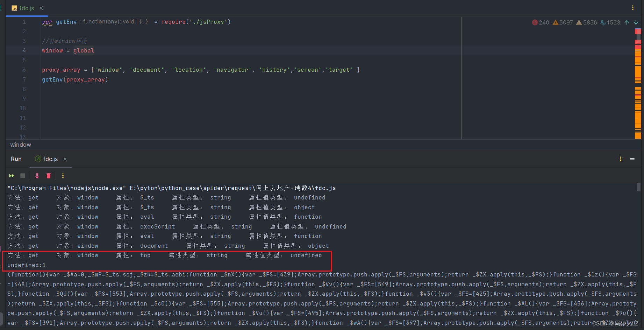644x330 pixels.
Task: Click line number 4 in the gutter
Action: click(24, 50)
